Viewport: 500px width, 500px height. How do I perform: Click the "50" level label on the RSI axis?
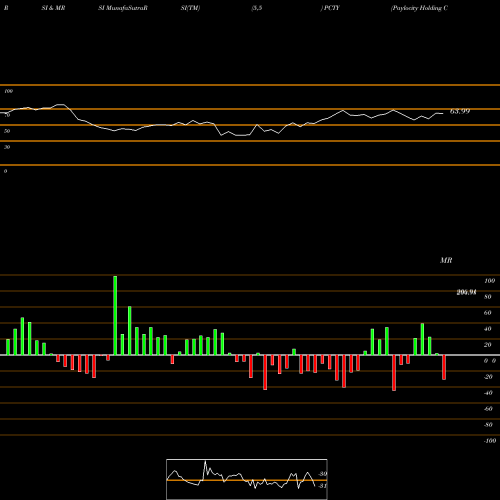pyautogui.click(x=7, y=131)
